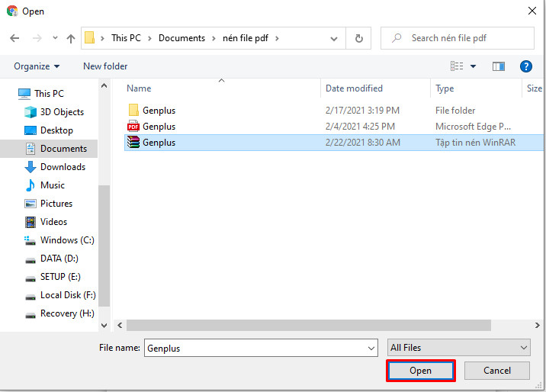The height and width of the screenshot is (392, 546).
Task: Expand the Organize dropdown menu
Action: click(36, 66)
